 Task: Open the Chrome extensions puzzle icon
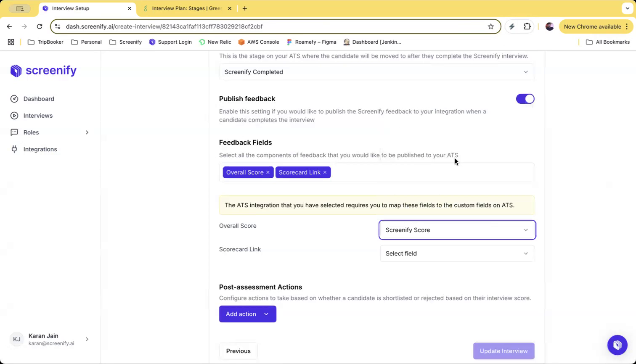click(527, 26)
